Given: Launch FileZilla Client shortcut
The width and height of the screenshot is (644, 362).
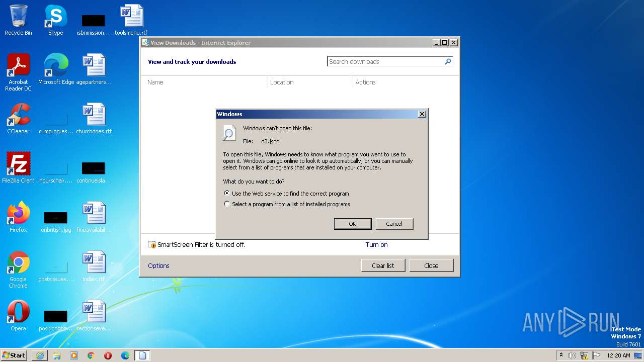Looking at the screenshot, I should 18,168.
